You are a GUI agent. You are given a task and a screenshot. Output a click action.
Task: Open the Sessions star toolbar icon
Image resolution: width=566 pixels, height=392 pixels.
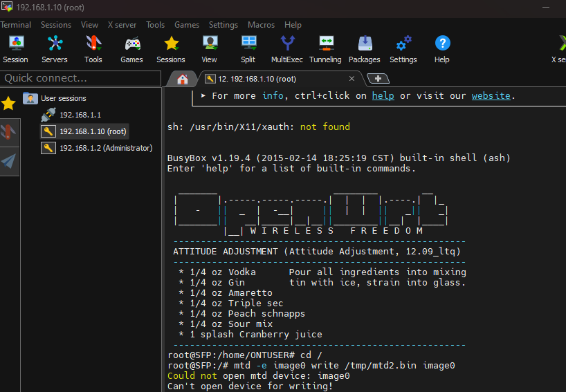point(171,49)
